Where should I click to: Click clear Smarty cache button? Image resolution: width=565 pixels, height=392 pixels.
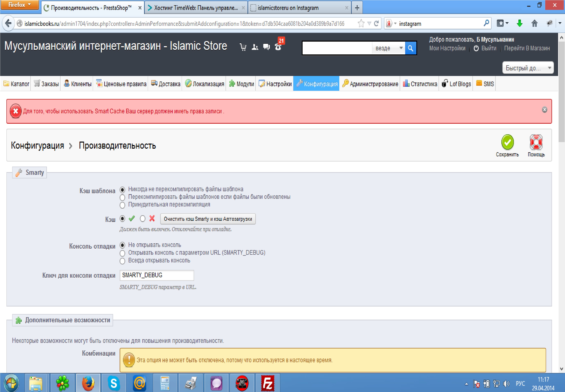click(x=207, y=219)
